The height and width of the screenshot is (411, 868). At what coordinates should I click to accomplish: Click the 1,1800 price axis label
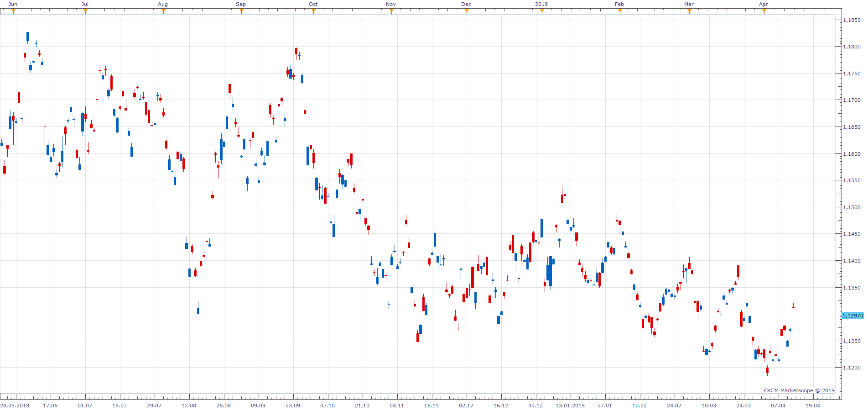[852, 47]
